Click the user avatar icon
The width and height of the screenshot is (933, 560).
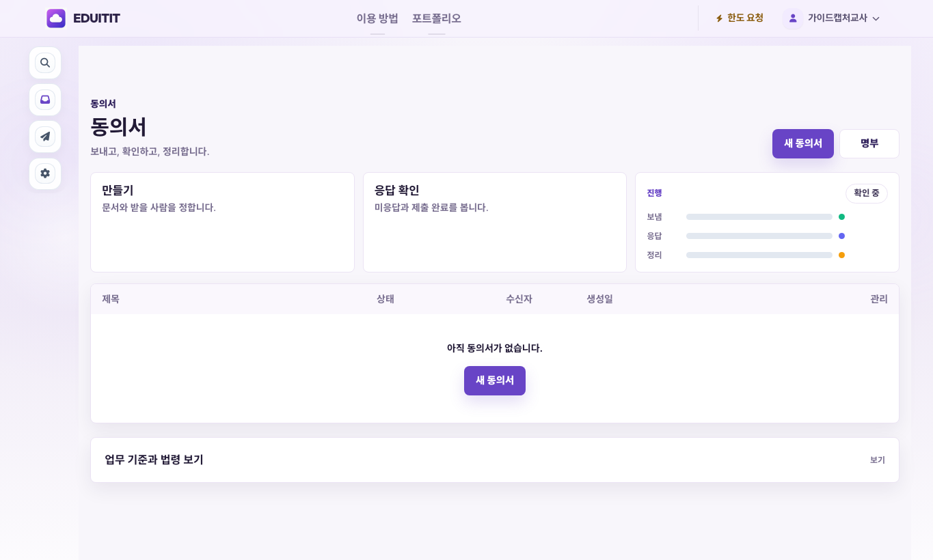point(793,18)
